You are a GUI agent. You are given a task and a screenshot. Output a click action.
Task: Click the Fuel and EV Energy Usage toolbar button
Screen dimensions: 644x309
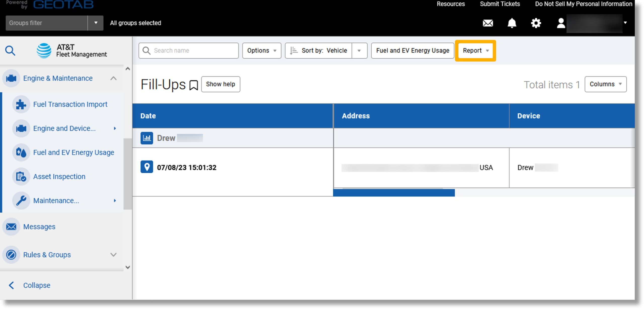click(x=413, y=51)
